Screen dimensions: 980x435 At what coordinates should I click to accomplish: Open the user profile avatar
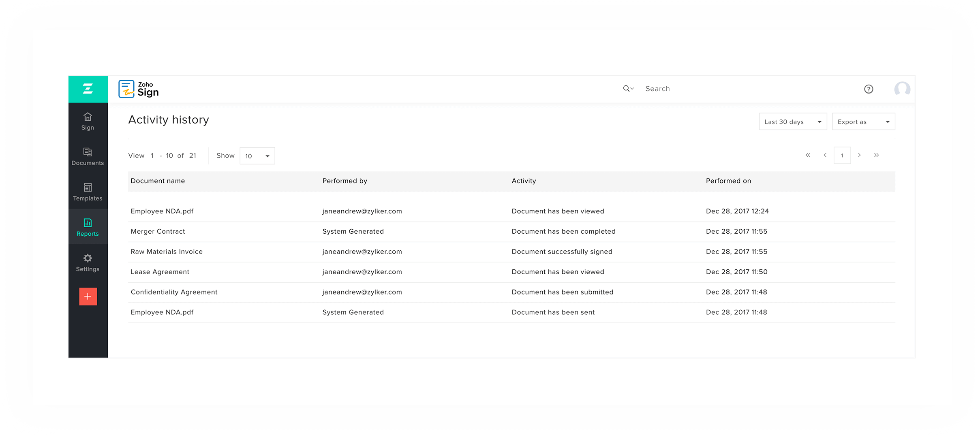tap(902, 89)
